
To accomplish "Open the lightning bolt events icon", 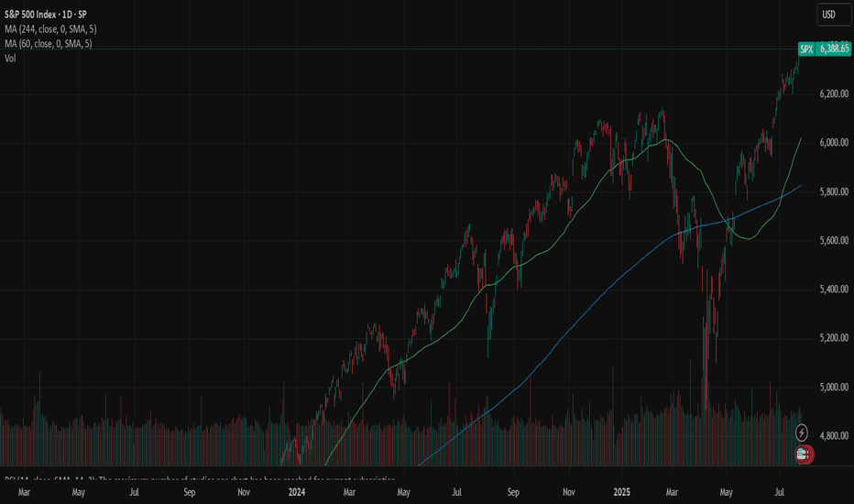I will click(801, 433).
